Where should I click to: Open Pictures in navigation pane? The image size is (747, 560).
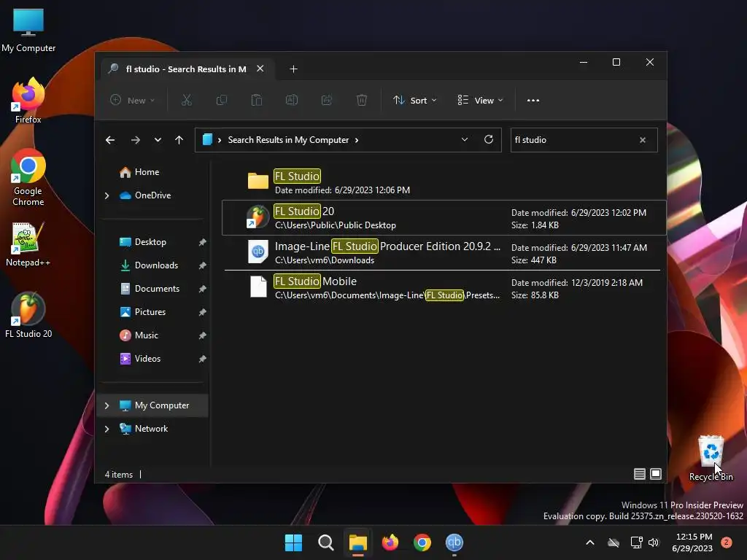[x=150, y=312]
